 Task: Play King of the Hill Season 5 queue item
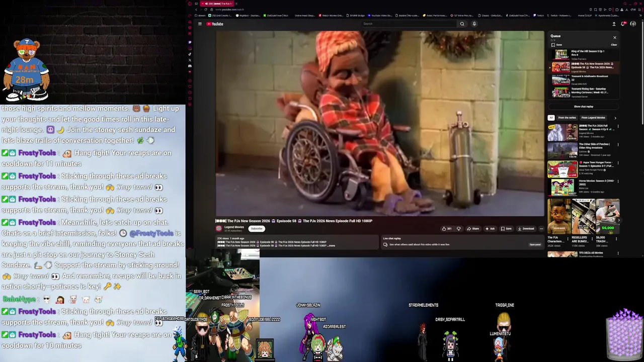(584, 54)
